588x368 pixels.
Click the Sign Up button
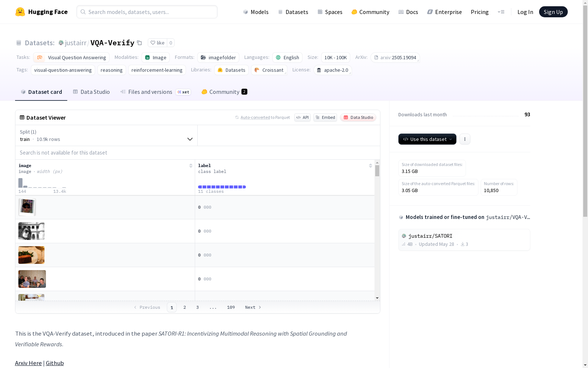(553, 12)
